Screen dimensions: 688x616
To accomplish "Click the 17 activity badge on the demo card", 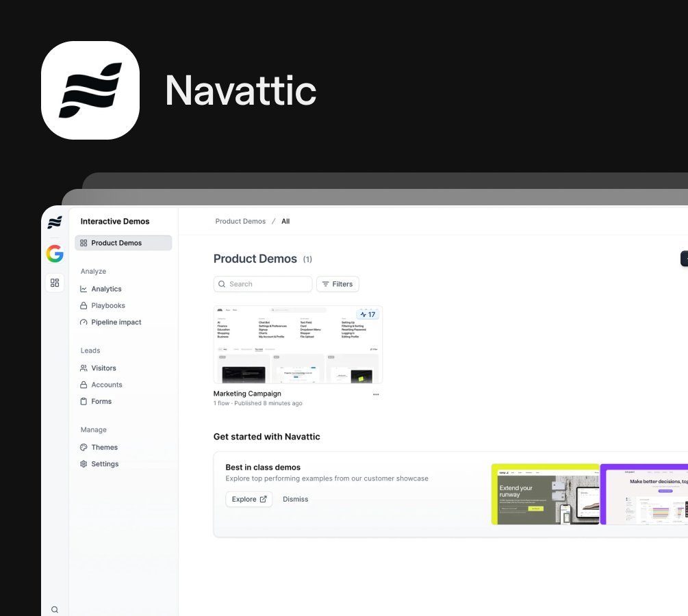I will pos(368,314).
